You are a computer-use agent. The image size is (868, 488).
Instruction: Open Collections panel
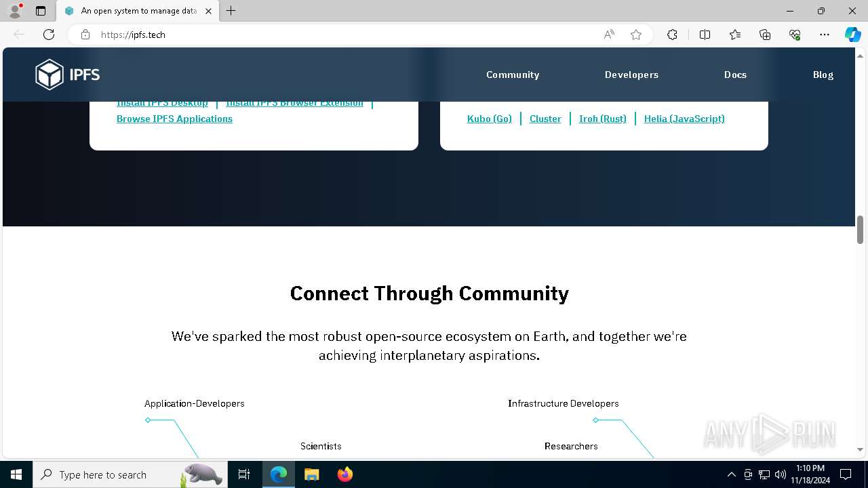click(765, 35)
